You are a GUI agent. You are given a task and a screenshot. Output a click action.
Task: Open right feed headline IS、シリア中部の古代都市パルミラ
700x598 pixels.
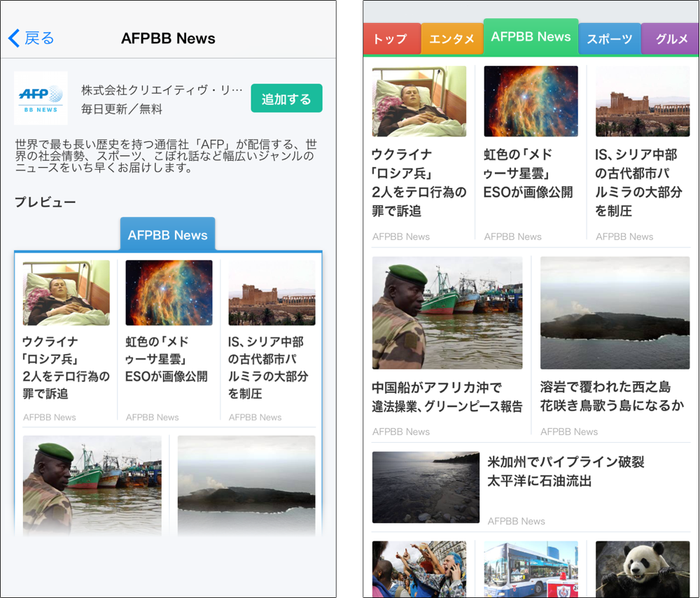639,183
